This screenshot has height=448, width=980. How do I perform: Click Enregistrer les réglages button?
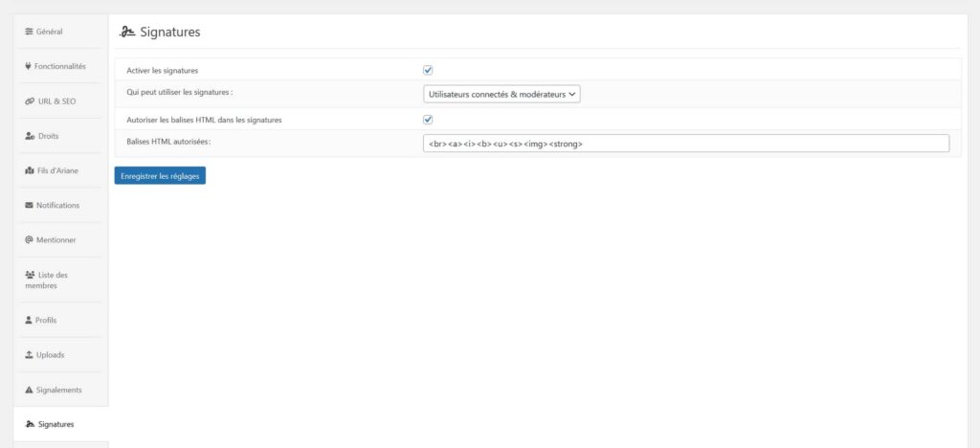click(x=160, y=176)
